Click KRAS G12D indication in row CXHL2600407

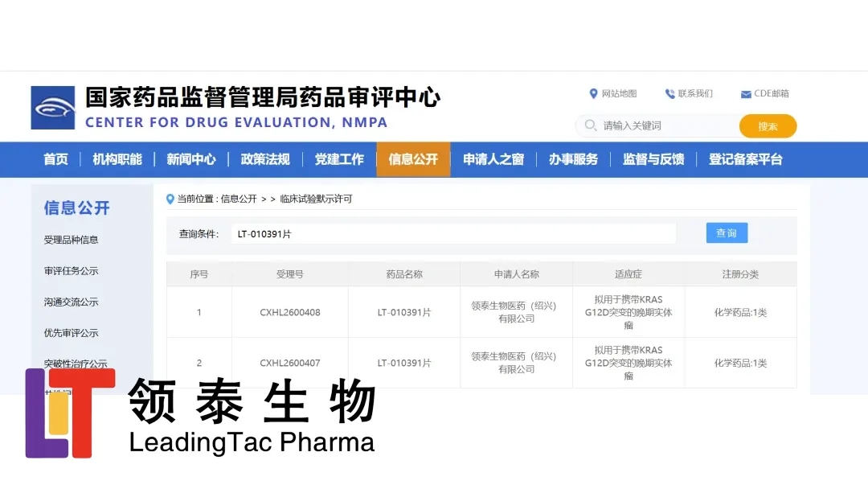(628, 363)
